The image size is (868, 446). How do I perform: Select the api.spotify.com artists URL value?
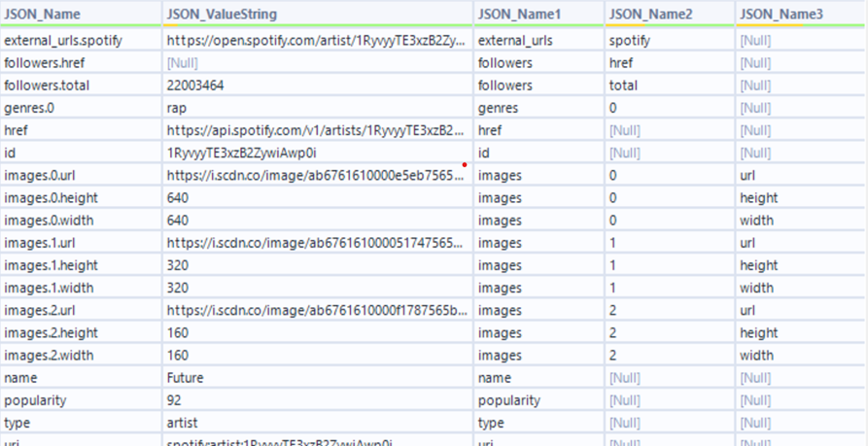tap(318, 130)
